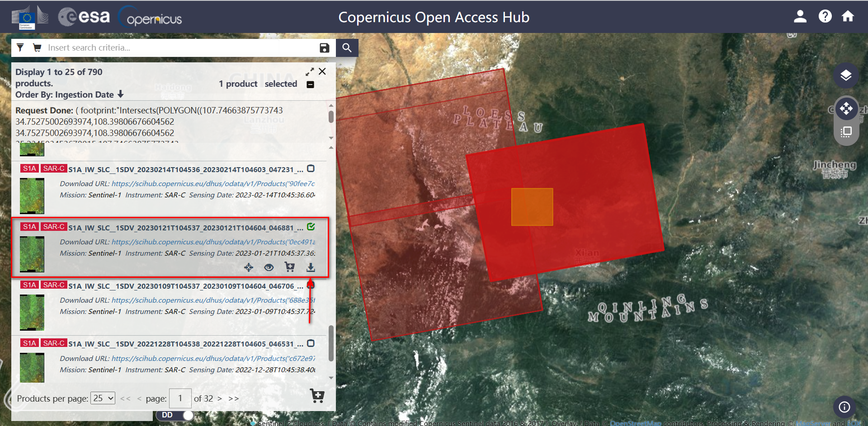Open map layers switcher
This screenshot has height=426, width=868.
tap(846, 75)
